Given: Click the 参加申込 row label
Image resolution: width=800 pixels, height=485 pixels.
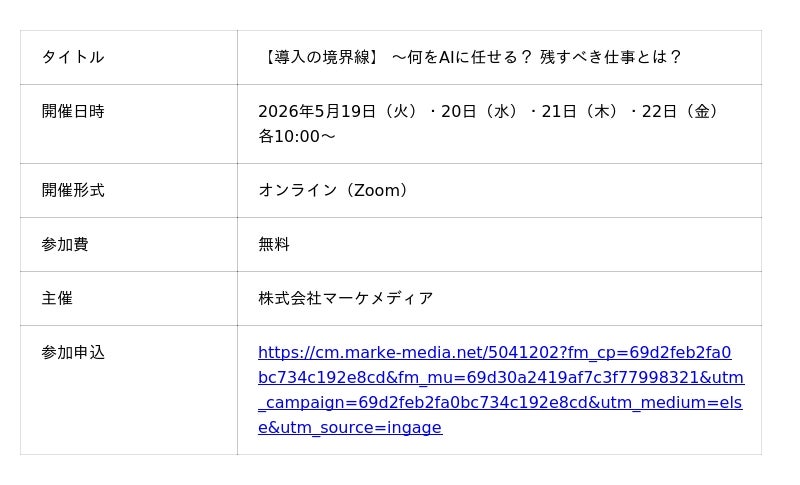Looking at the screenshot, I should click(x=72, y=352).
